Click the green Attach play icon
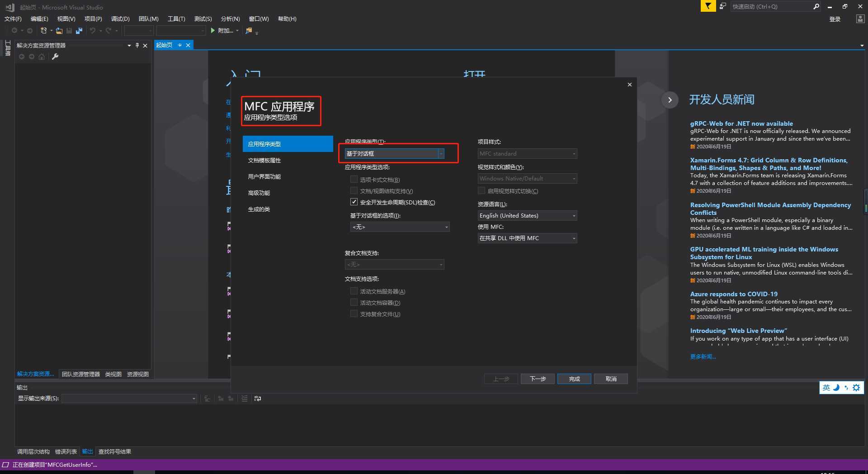Viewport: 868px width, 474px height. [x=212, y=31]
